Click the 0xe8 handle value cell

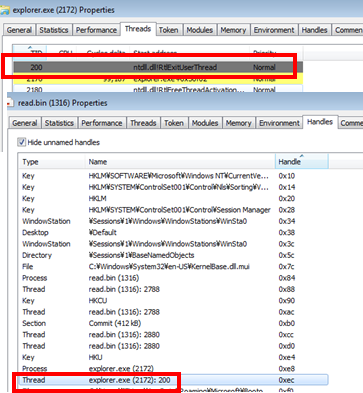coord(286,368)
